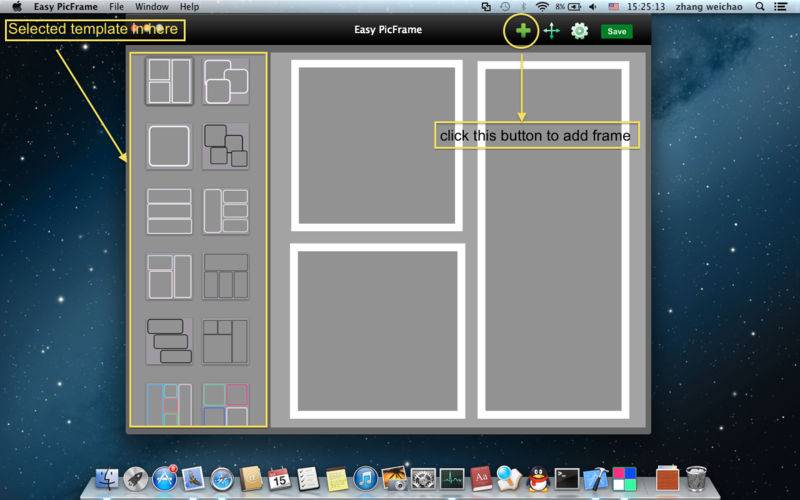Open Finder from the dock
The image size is (800, 500).
pos(106,479)
